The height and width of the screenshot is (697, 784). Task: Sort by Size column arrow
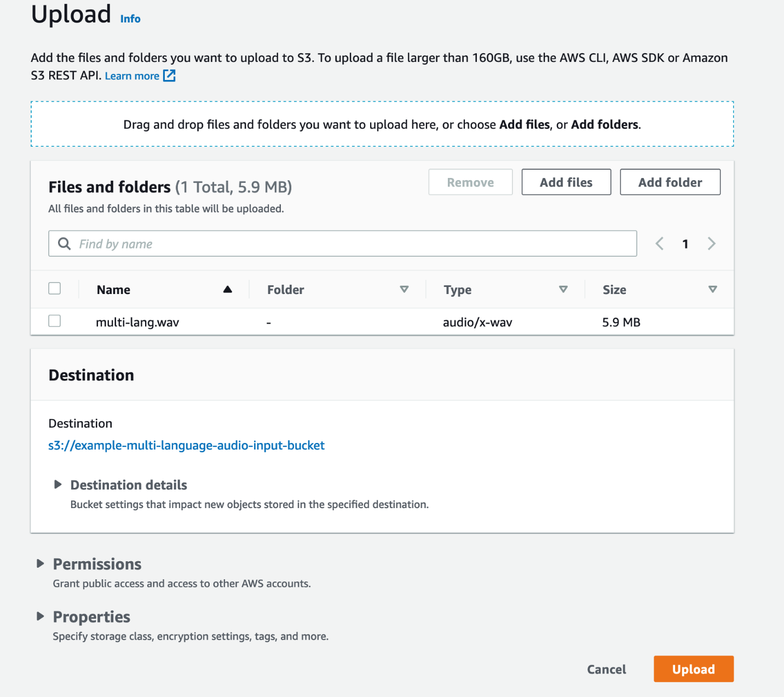712,290
